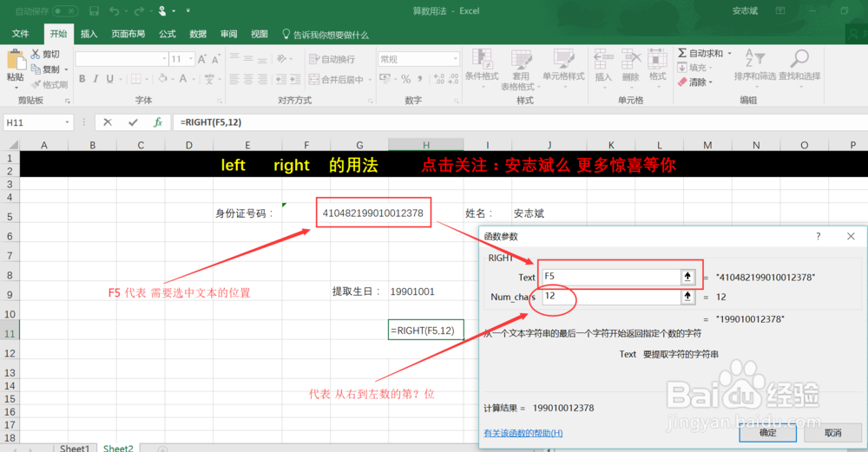Image resolution: width=868 pixels, height=452 pixels.
Task: Click the increase font size icon
Action: pos(202,59)
